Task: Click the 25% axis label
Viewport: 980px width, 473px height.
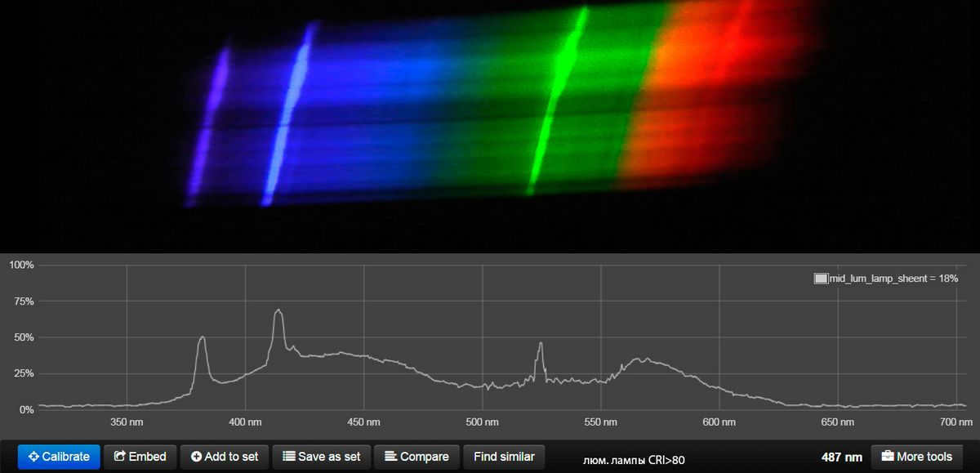Action: click(24, 373)
